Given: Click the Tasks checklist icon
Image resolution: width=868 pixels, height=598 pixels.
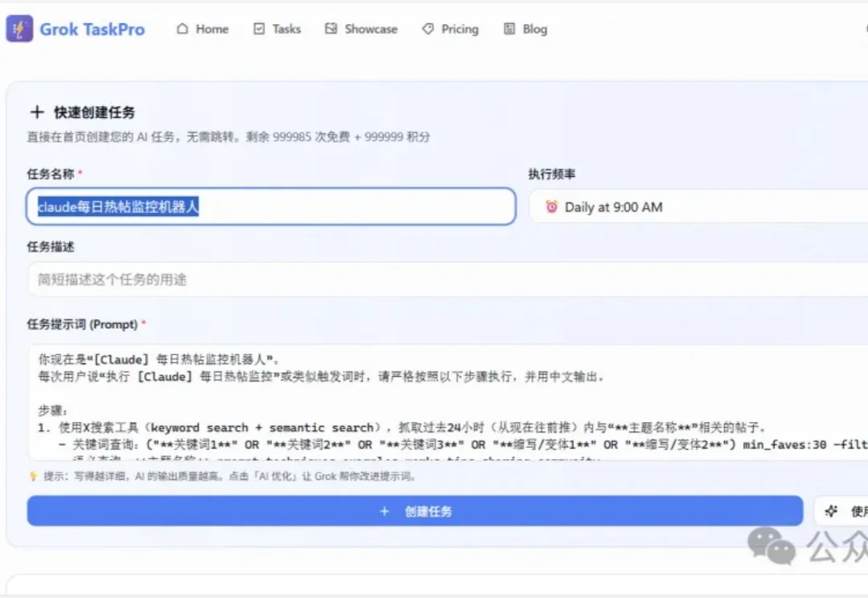Looking at the screenshot, I should 257,28.
